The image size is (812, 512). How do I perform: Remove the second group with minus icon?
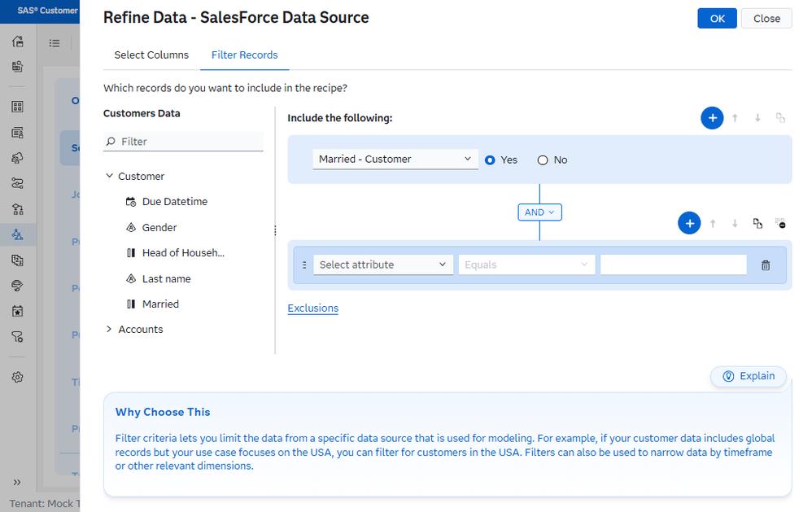[780, 223]
